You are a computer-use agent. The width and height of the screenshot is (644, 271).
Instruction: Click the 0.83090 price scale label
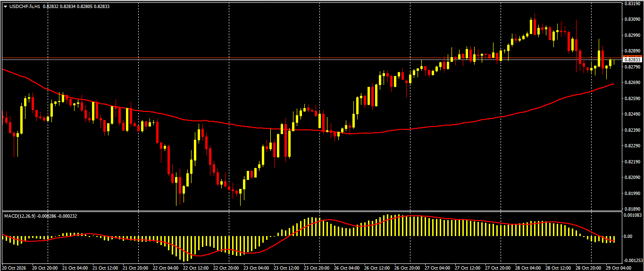tap(632, 19)
